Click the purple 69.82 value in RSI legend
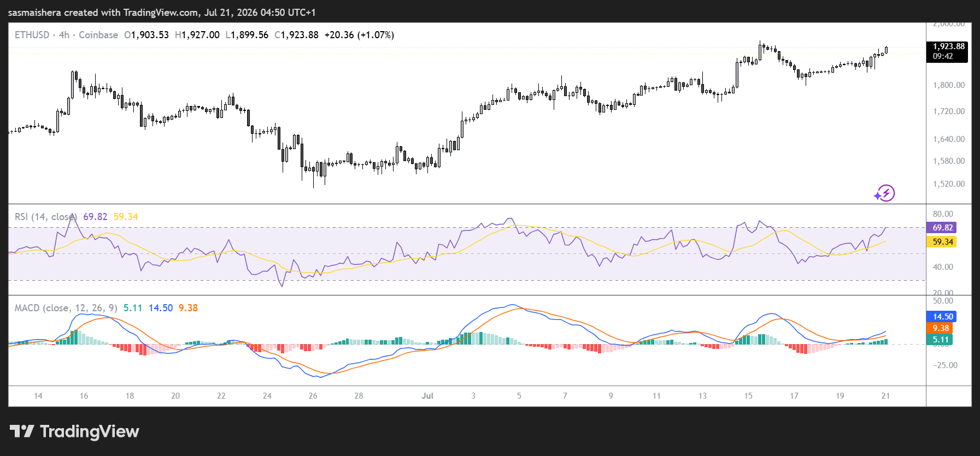This screenshot has width=980, height=456. tap(95, 217)
